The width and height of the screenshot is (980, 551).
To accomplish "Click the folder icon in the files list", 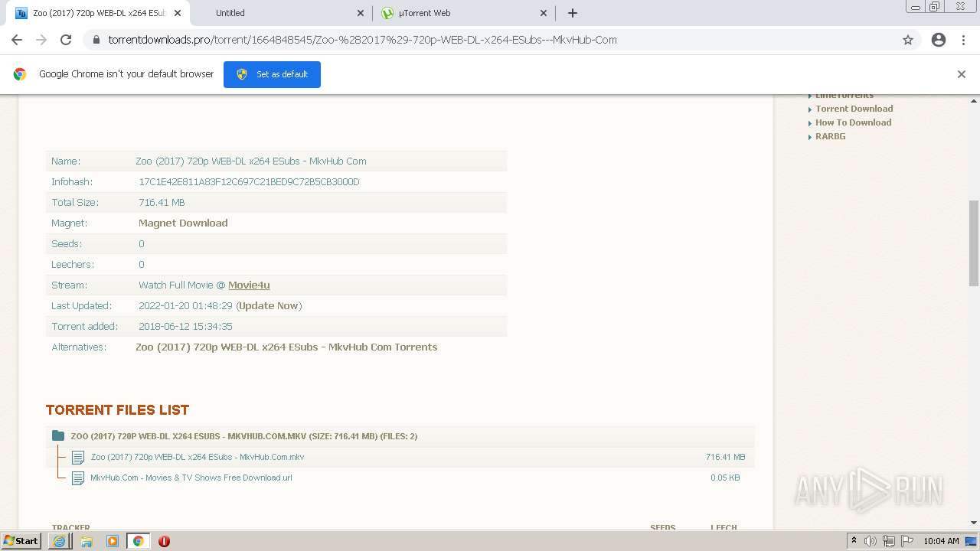I will click(58, 436).
